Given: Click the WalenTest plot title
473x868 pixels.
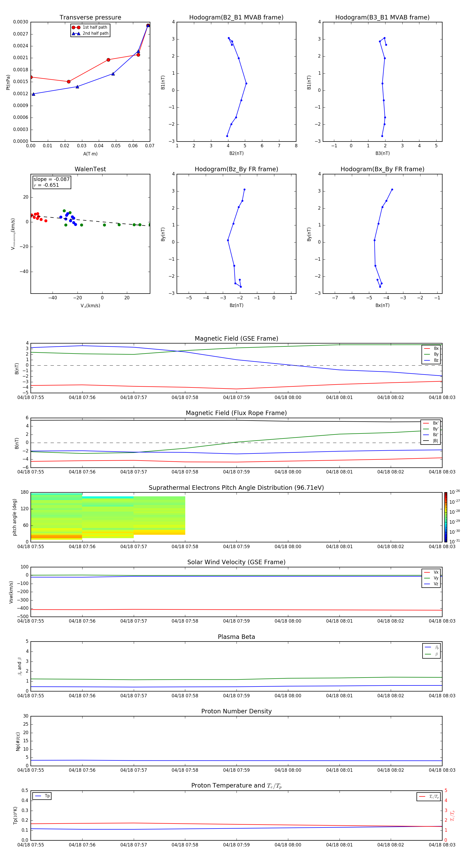Looking at the screenshot, I should pos(90,169).
